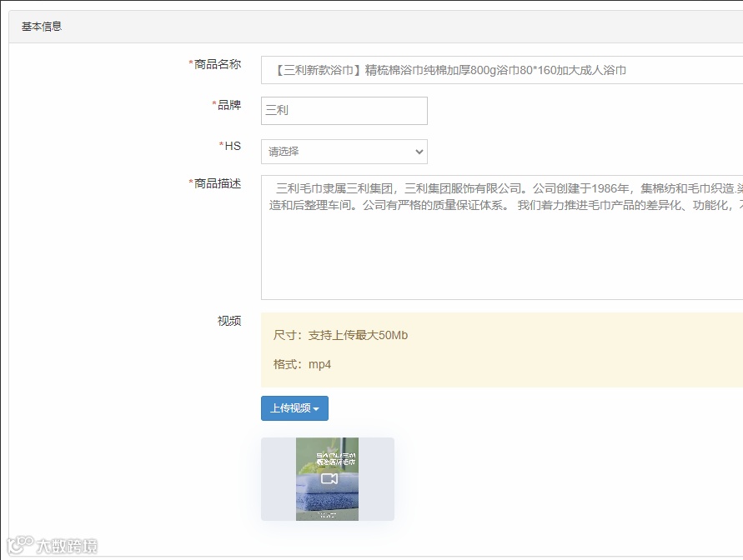
Task: Open the HS 请选择 dropdown
Action: [x=344, y=152]
